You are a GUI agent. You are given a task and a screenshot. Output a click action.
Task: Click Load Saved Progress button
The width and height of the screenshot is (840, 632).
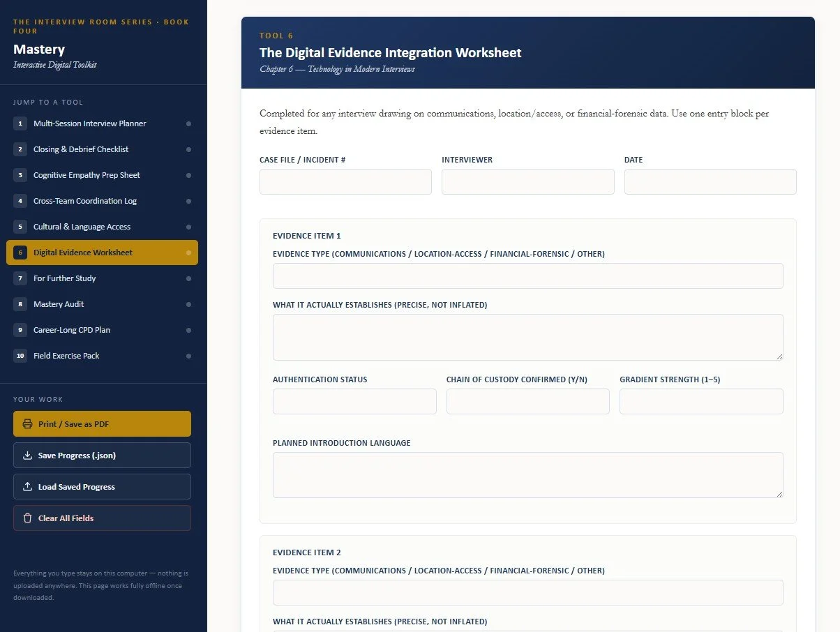click(102, 487)
